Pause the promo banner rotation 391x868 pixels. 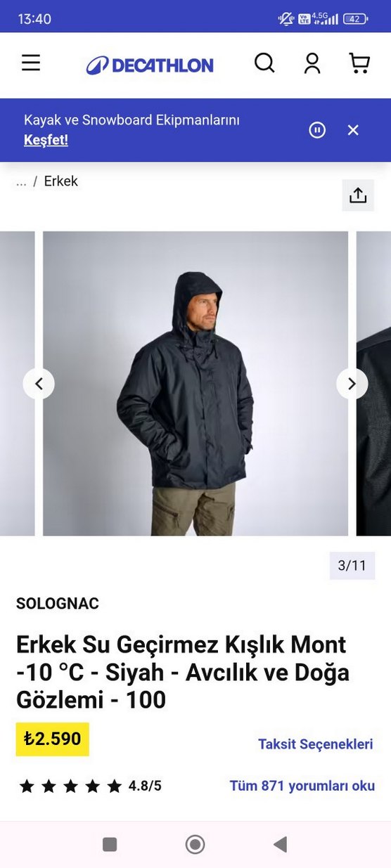point(317,130)
